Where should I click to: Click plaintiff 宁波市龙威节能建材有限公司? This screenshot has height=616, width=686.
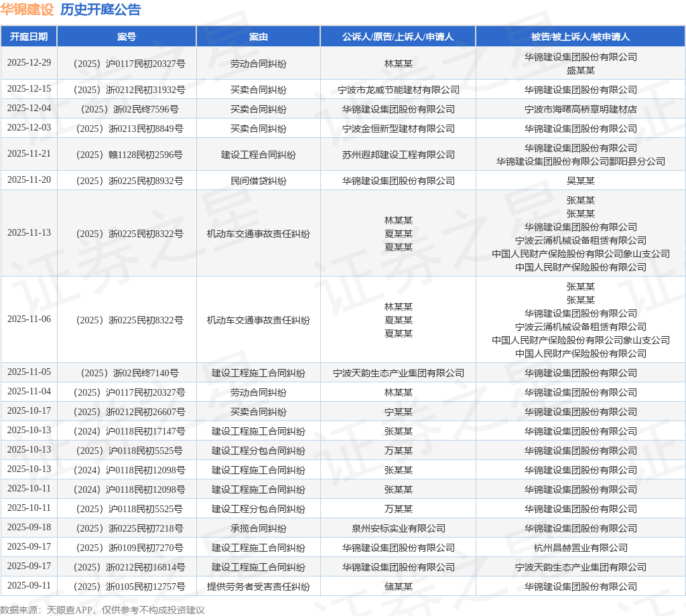pos(399,90)
